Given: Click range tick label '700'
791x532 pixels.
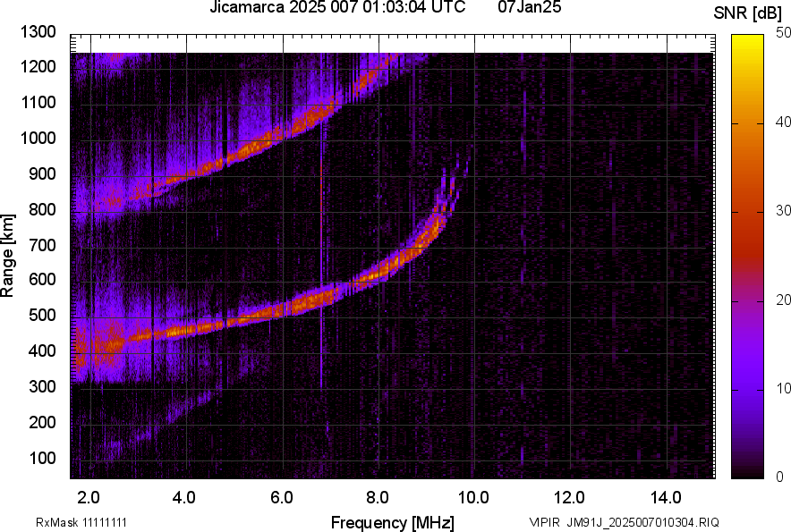Looking at the screenshot, I should [42, 245].
